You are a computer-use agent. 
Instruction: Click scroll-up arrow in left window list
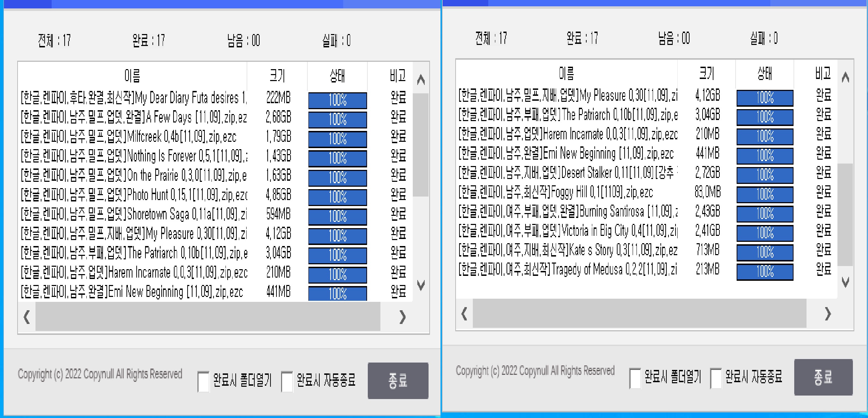[421, 80]
